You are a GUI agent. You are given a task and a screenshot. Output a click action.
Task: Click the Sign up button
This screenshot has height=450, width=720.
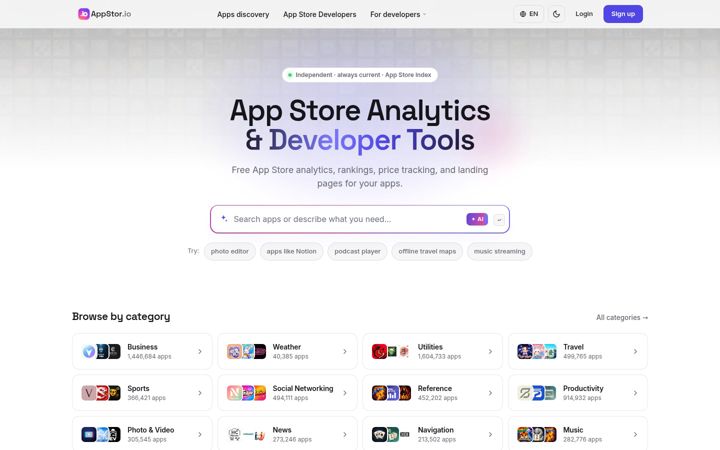623,14
